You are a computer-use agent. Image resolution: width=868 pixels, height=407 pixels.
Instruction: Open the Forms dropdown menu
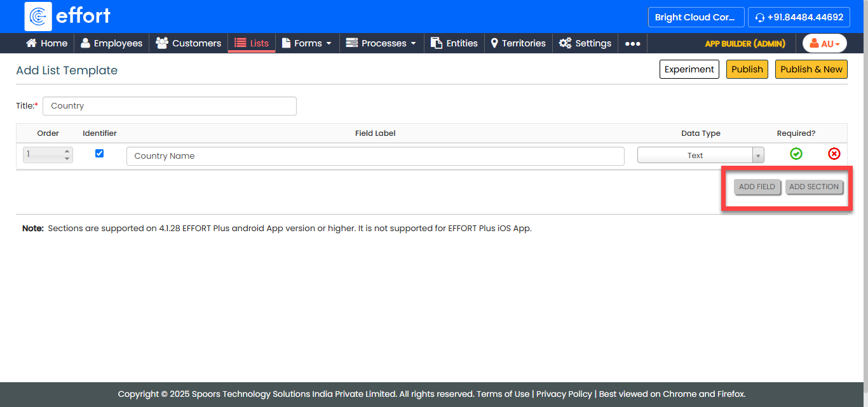pos(307,43)
